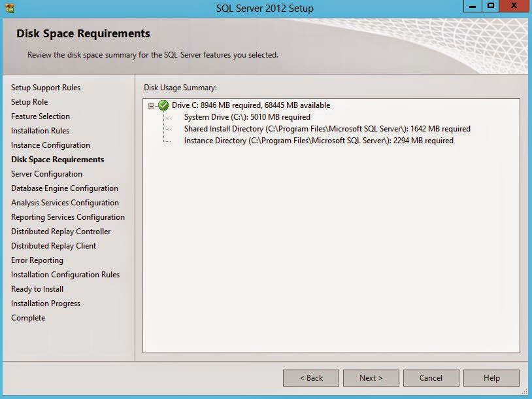The image size is (532, 399).
Task: Select the Error Reporting step
Action: pos(37,260)
